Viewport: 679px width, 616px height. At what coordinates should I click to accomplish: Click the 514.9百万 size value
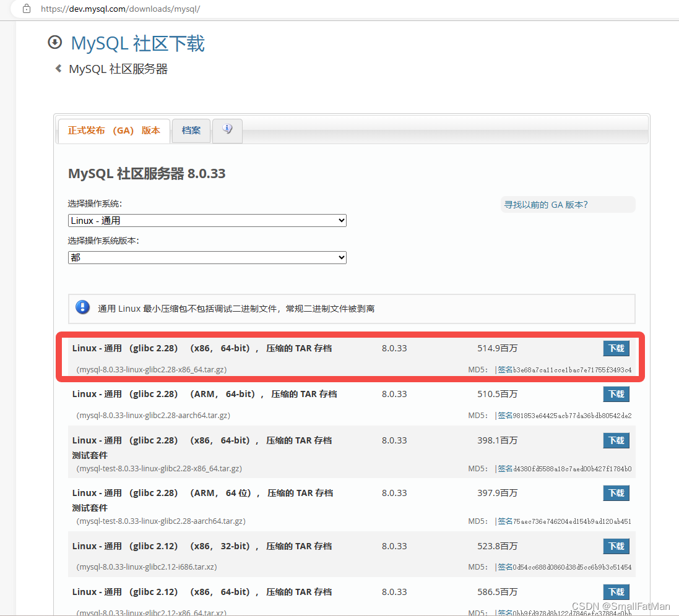(x=497, y=349)
